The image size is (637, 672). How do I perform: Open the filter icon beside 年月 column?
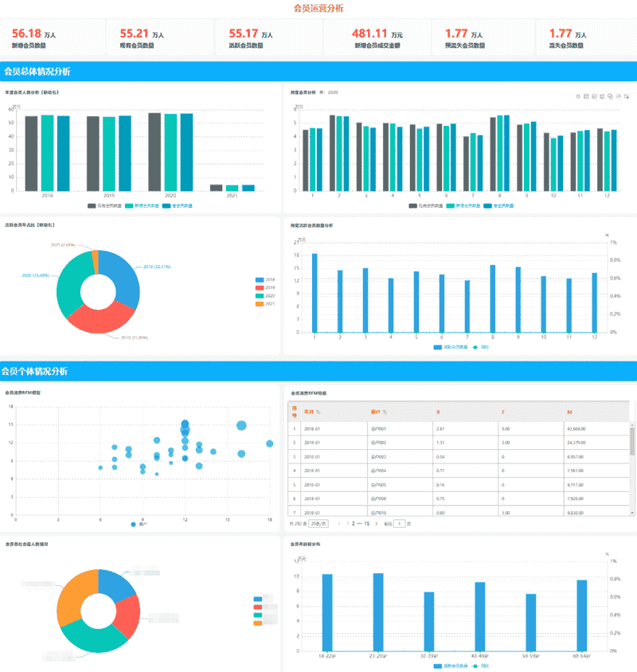[318, 412]
